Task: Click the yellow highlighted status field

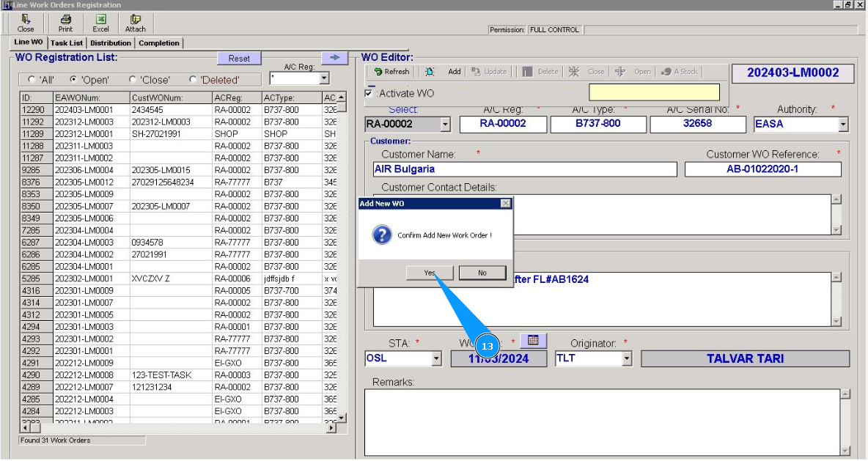Action: [x=654, y=92]
